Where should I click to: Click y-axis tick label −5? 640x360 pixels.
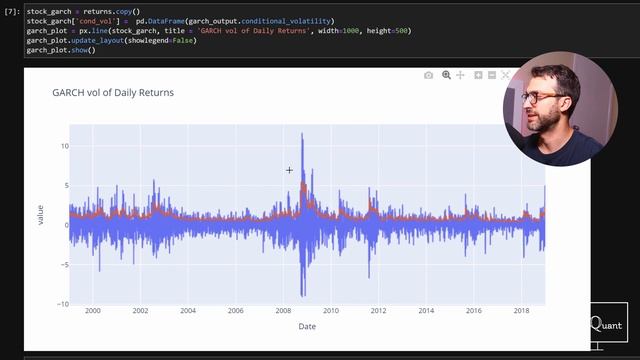64,264
